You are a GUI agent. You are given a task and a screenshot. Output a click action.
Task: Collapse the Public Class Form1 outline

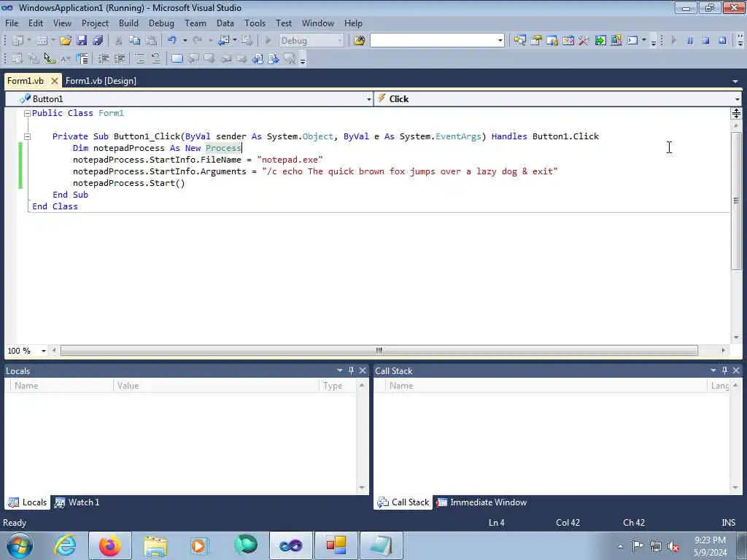[27, 113]
